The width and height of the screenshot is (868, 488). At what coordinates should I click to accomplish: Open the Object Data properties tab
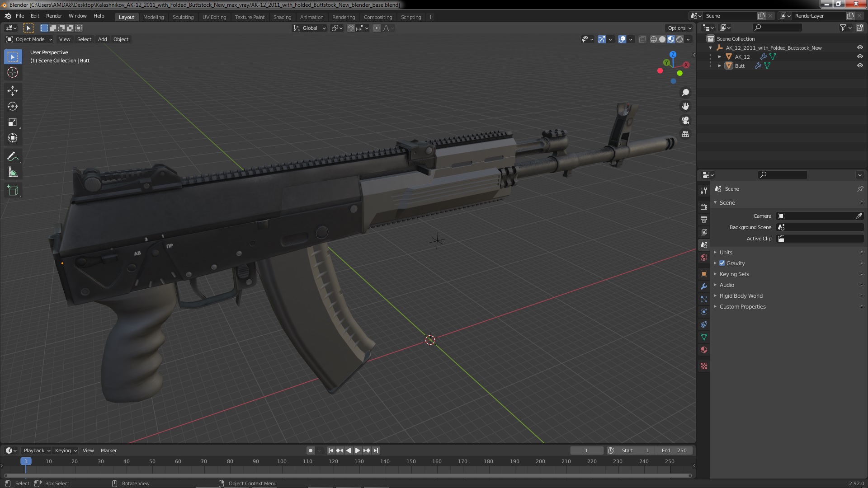(x=703, y=337)
